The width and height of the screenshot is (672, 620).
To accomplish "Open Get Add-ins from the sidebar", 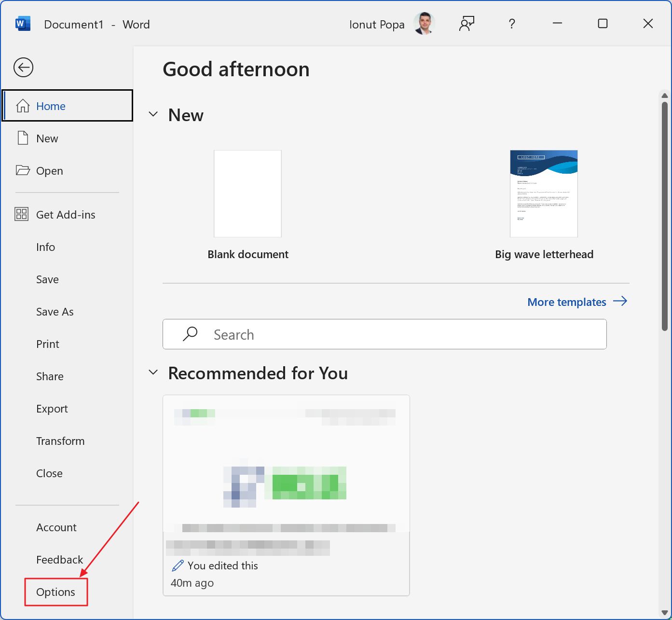I will (x=68, y=215).
